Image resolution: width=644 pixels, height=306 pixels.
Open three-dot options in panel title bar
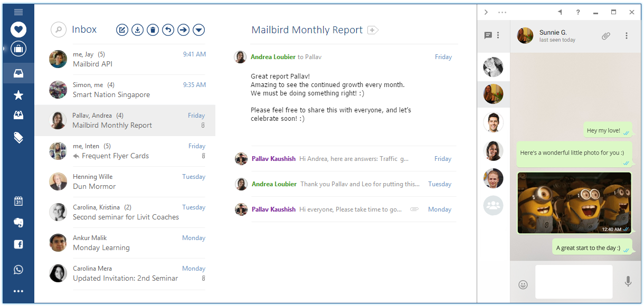click(502, 12)
